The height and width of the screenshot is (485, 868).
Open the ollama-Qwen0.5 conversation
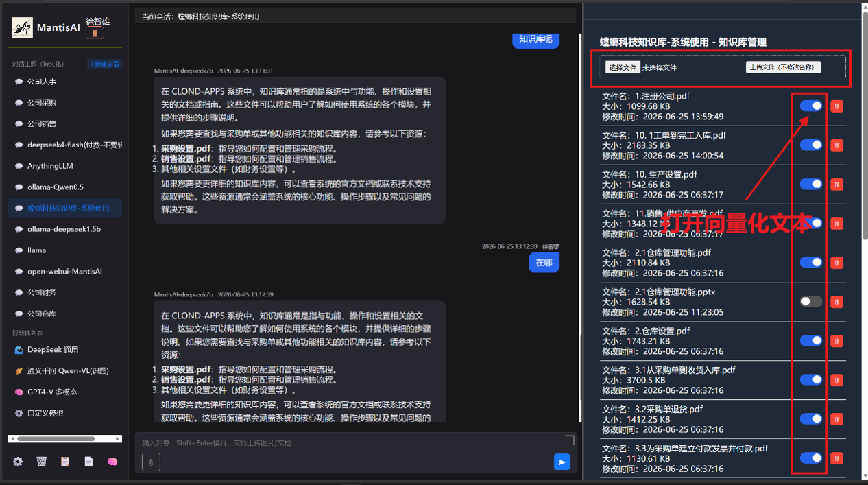tap(65, 187)
